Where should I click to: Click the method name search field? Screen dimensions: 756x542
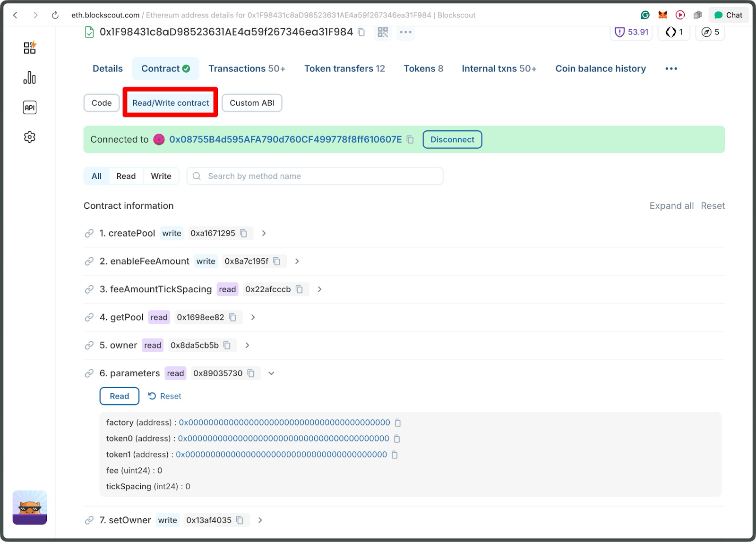314,176
